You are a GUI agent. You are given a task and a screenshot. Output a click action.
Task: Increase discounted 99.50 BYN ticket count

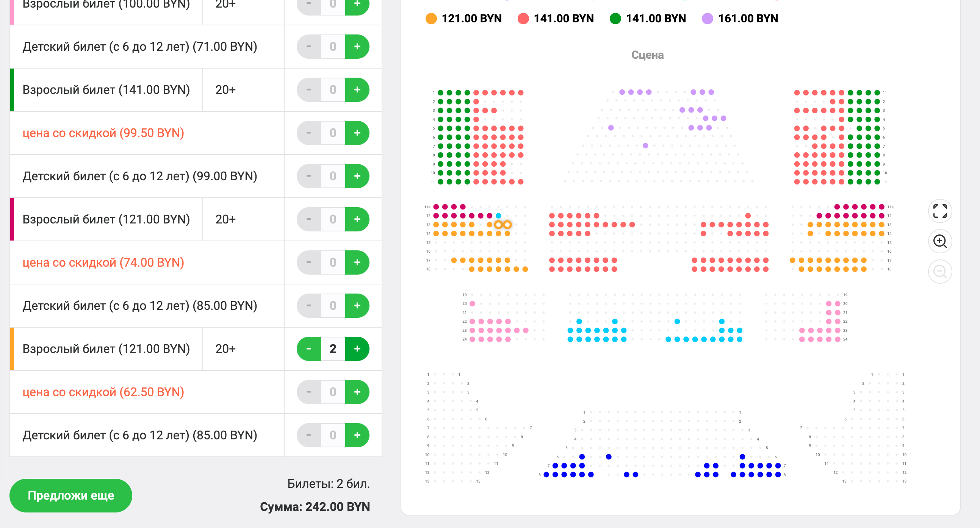pyautogui.click(x=357, y=133)
